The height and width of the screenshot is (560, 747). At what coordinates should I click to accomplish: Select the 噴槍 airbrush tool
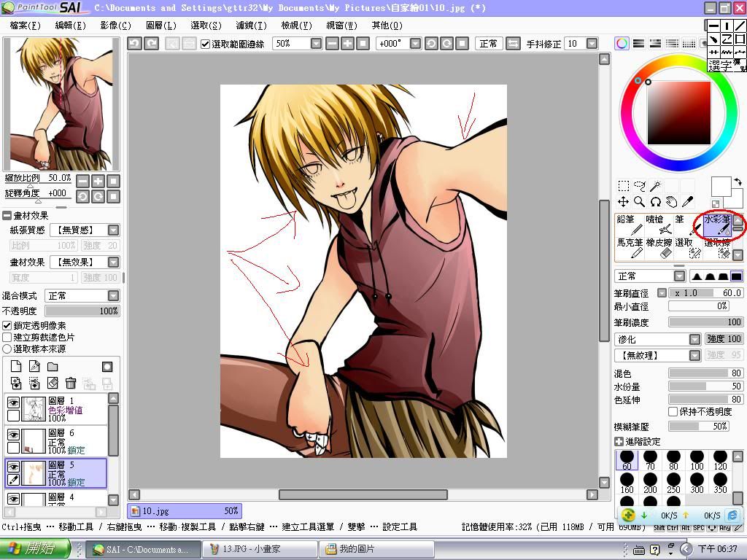pyautogui.click(x=659, y=225)
